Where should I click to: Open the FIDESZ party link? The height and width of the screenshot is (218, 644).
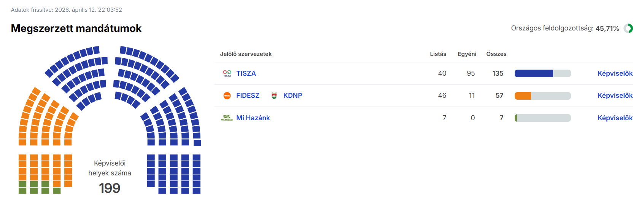tap(248, 95)
